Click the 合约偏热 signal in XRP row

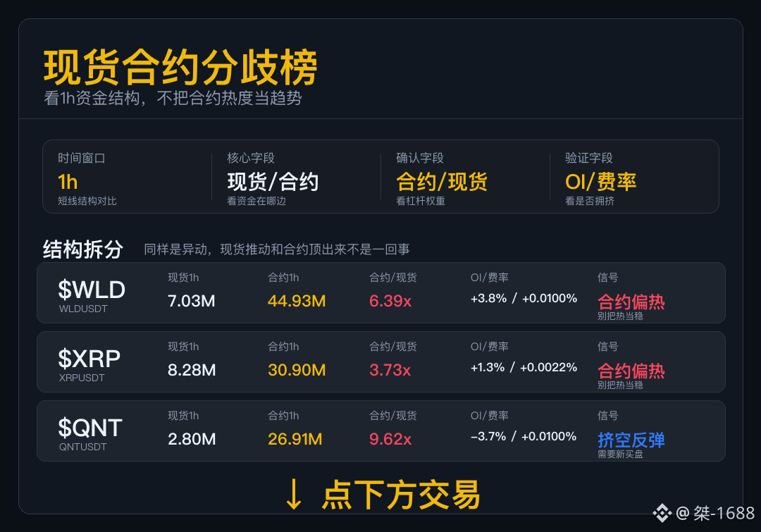pyautogui.click(x=631, y=371)
